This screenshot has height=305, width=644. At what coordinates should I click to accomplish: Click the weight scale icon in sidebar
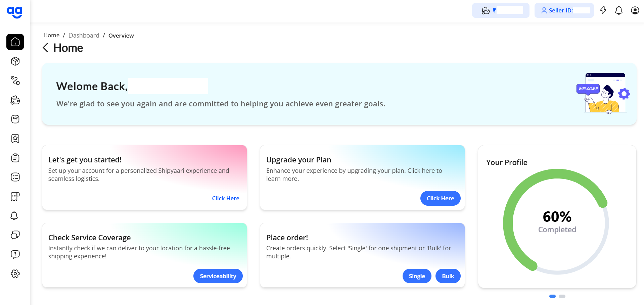[x=15, y=119]
